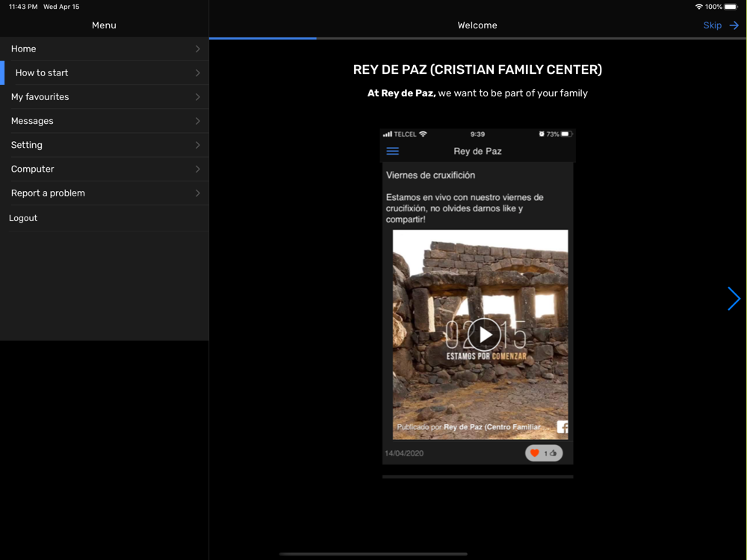Viewport: 747px width, 560px height.
Task: Select How to start in menu
Action: [x=105, y=73]
